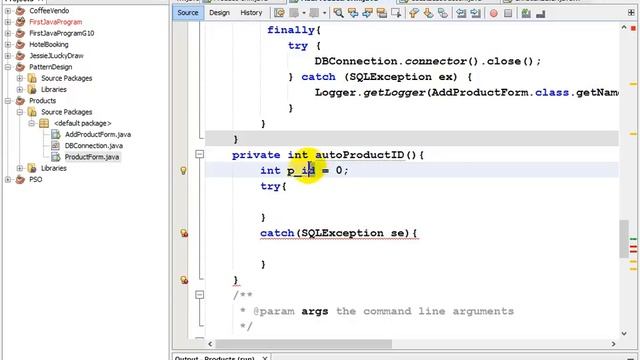Viewport: 640px width, 360px height.
Task: Click the 'autoProductID' method name
Action: 360,155
